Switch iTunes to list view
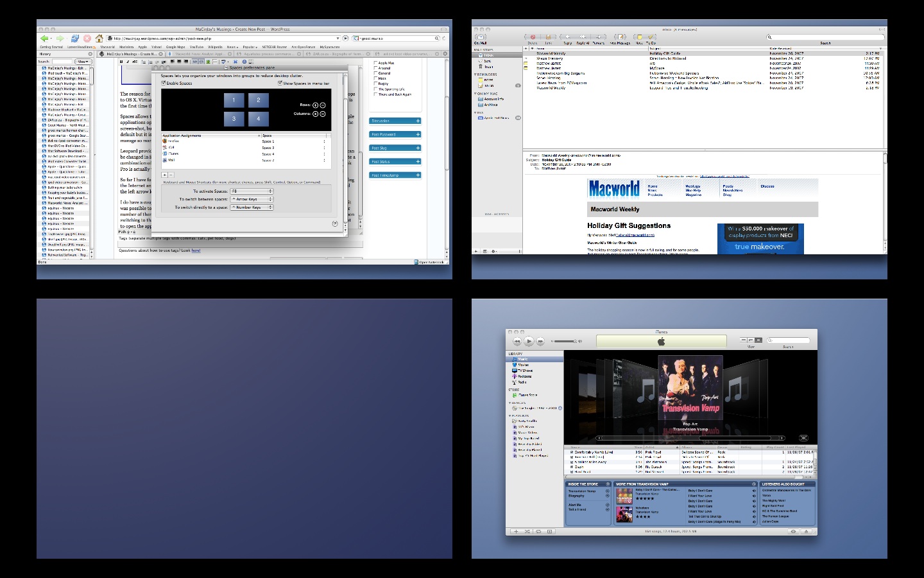Screen dimensions: 924x578 coord(744,340)
